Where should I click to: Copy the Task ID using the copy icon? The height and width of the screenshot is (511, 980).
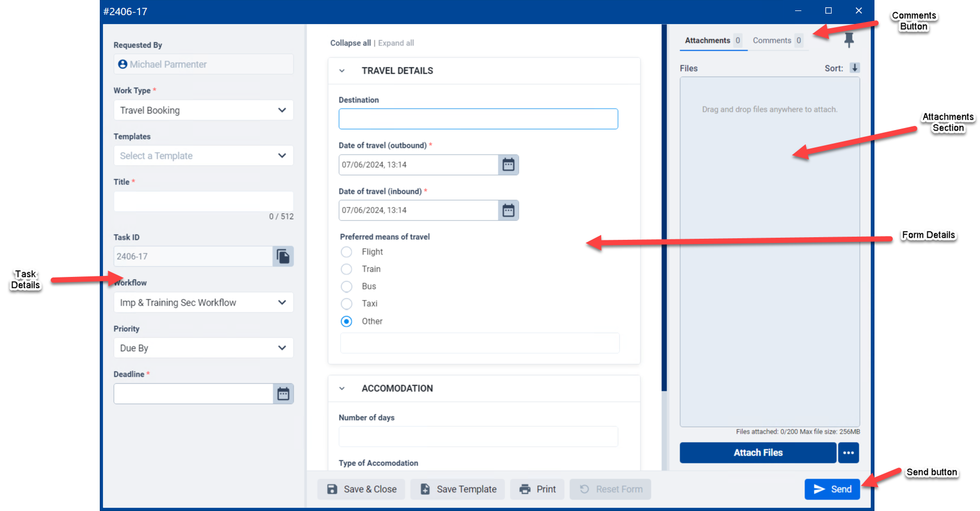(283, 256)
